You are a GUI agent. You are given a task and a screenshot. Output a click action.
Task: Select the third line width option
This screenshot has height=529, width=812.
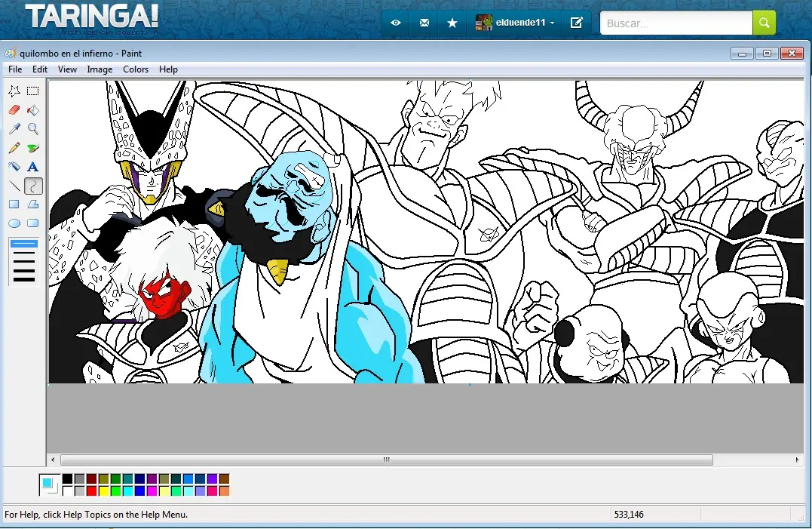tap(24, 262)
